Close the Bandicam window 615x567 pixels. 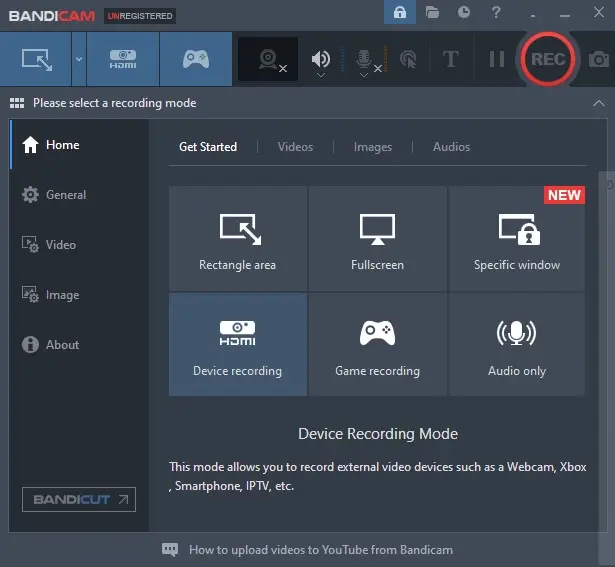pos(599,12)
